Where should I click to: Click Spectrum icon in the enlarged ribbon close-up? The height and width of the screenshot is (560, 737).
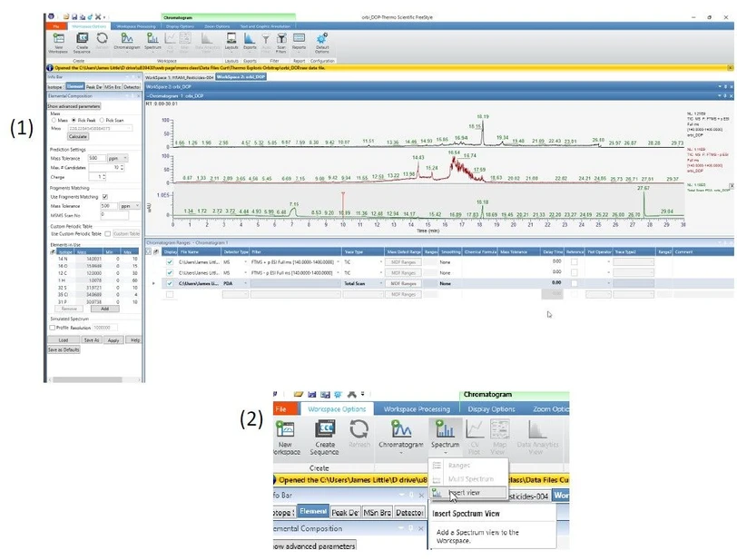click(445, 435)
